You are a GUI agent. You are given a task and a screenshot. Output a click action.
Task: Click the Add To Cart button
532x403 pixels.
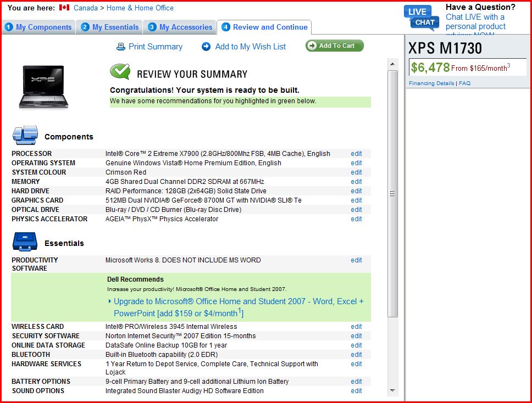(x=335, y=46)
